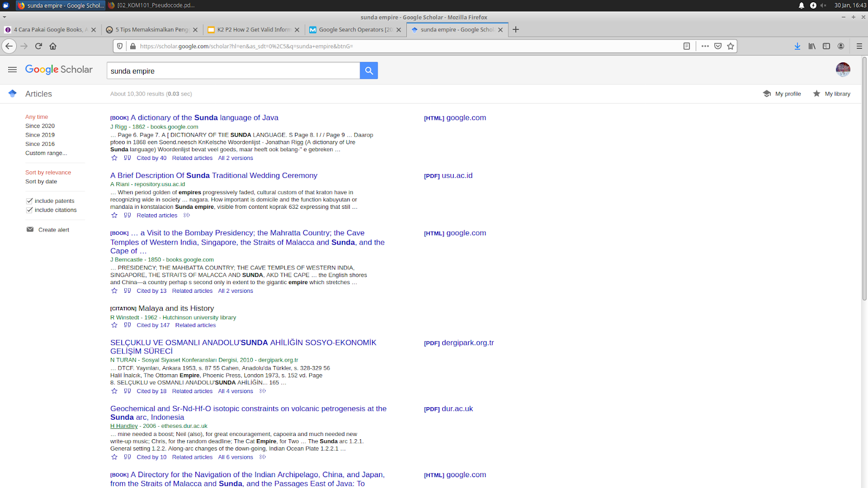This screenshot has width=868, height=488.
Task: Click the Google Scholar logo
Action: [59, 69]
